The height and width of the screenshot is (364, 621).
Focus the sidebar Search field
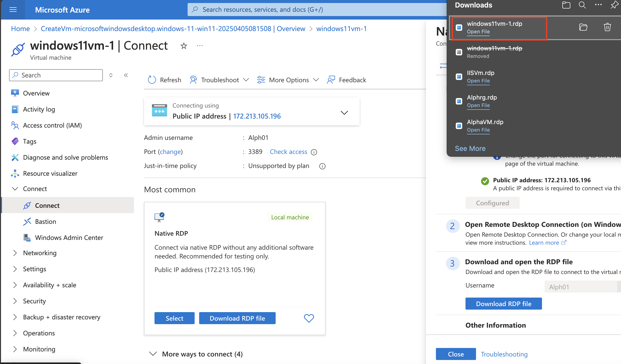click(56, 75)
